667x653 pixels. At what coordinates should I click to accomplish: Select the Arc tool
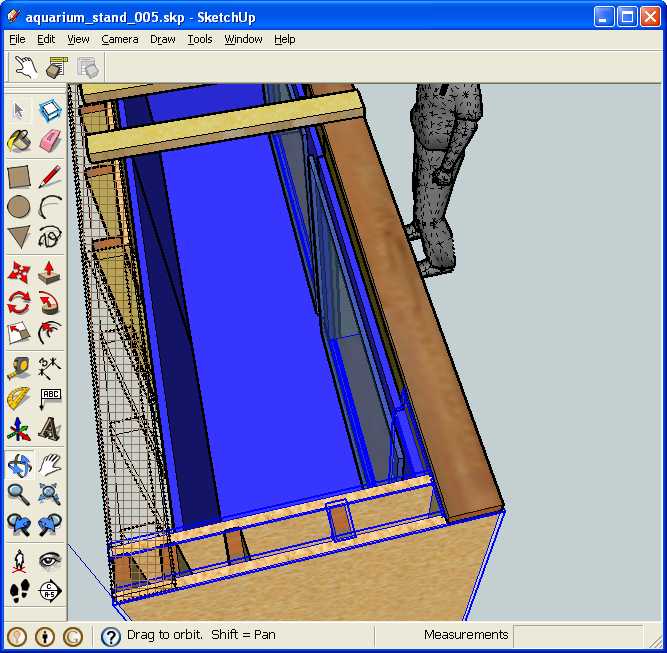[x=50, y=206]
